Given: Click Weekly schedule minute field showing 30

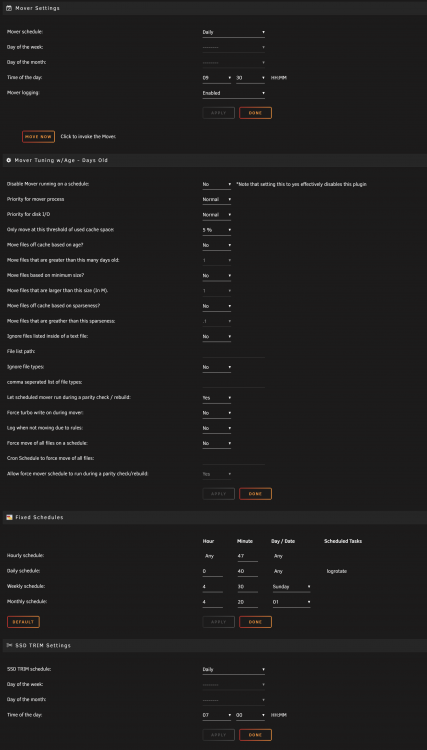Looking at the screenshot, I should [x=247, y=586].
